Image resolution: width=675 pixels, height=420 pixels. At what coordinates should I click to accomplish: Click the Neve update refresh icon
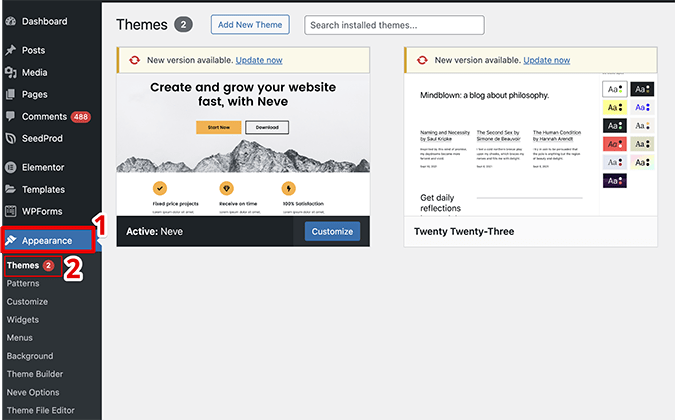coord(134,60)
